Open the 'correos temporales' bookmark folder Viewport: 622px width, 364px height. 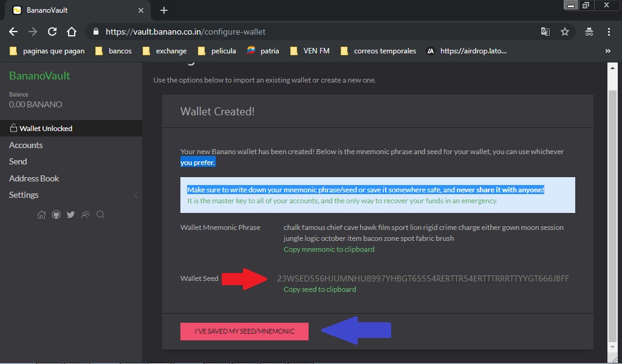tap(378, 51)
